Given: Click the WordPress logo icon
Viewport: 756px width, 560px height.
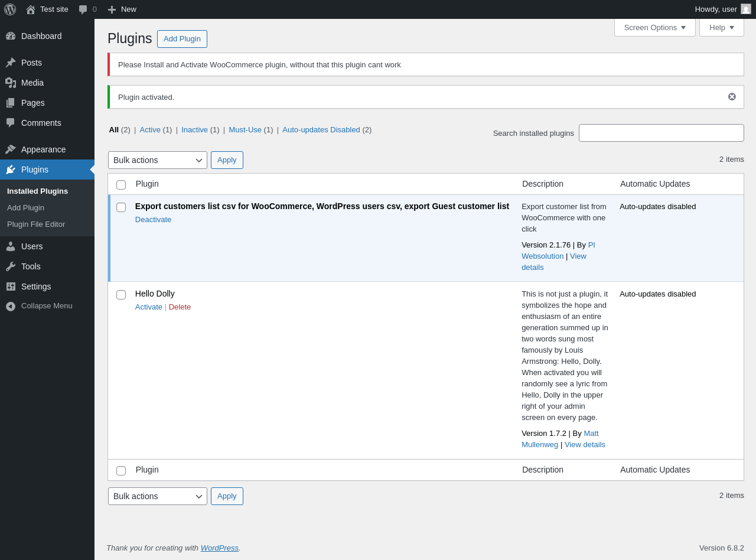Looking at the screenshot, I should [10, 9].
